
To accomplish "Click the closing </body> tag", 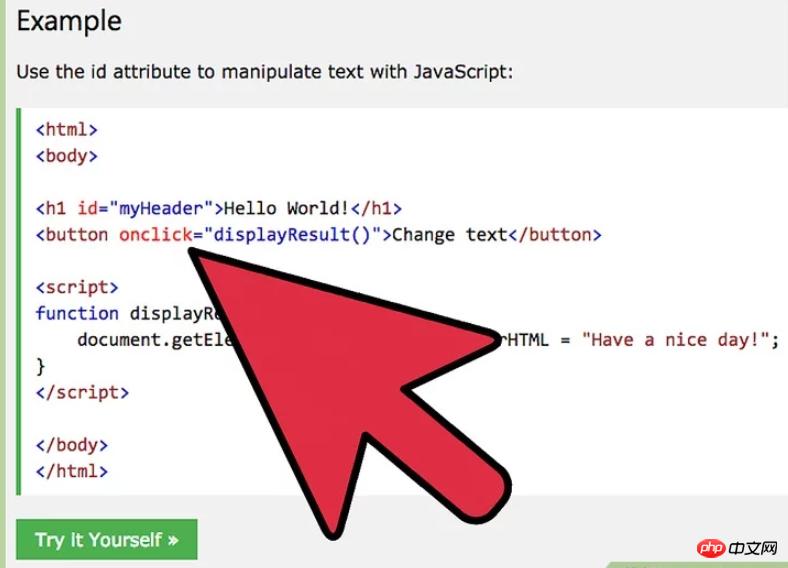I will [71, 444].
